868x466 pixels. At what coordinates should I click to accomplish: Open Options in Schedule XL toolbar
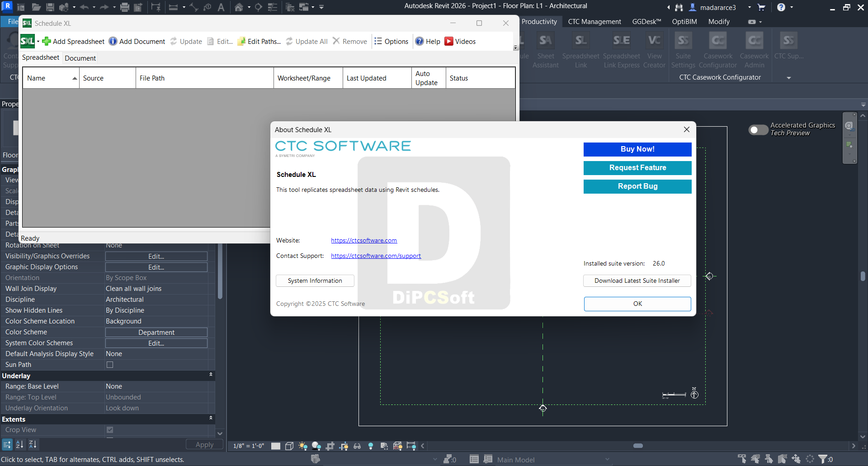click(x=392, y=41)
